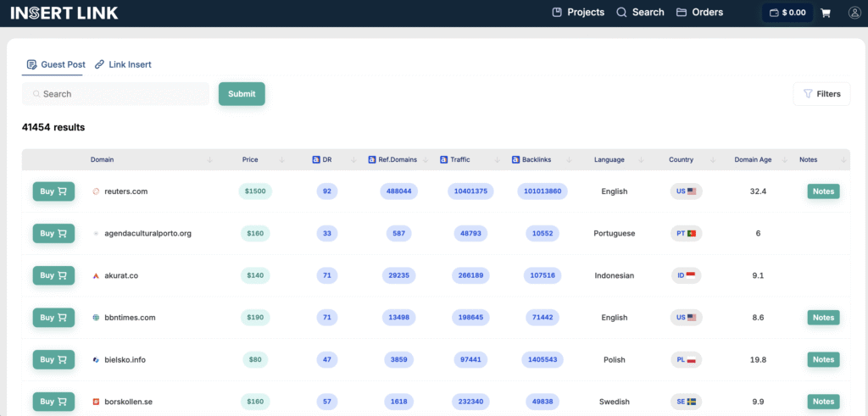
Task: Buy the reuters.com listing
Action: pos(53,191)
